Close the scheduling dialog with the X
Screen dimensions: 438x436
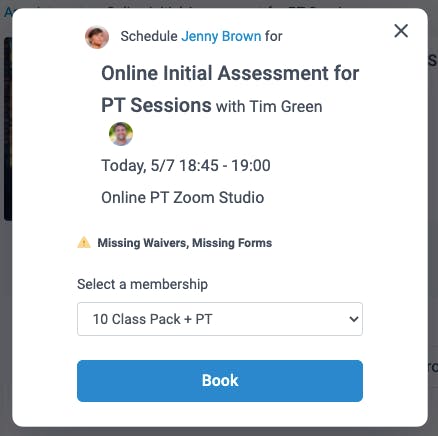point(401,31)
